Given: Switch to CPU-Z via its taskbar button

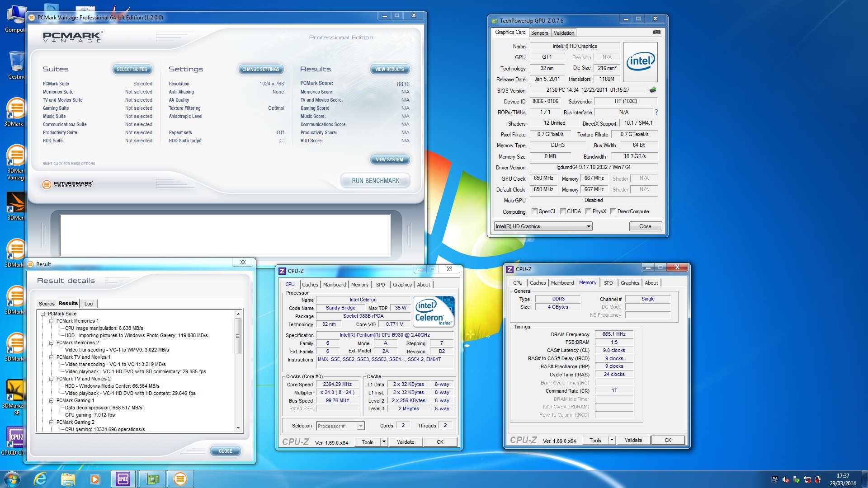Looking at the screenshot, I should pyautogui.click(x=123, y=479).
